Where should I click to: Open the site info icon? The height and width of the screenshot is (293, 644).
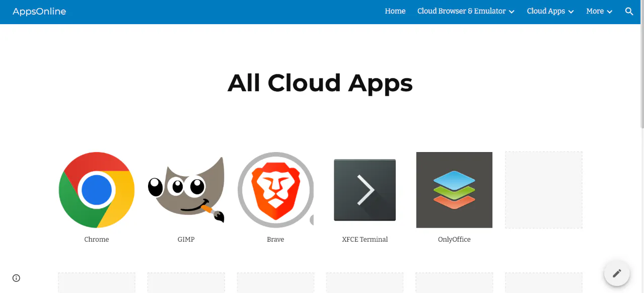click(x=16, y=278)
